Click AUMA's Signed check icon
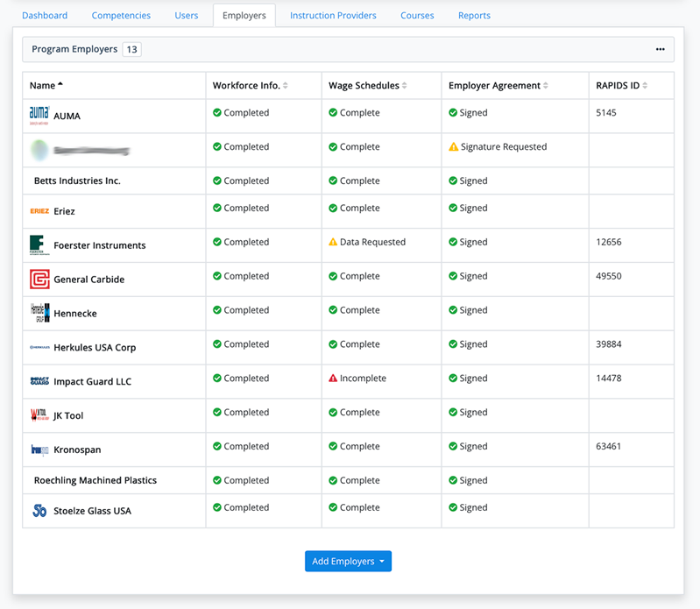Screen dimensions: 700x609 pos(453,112)
